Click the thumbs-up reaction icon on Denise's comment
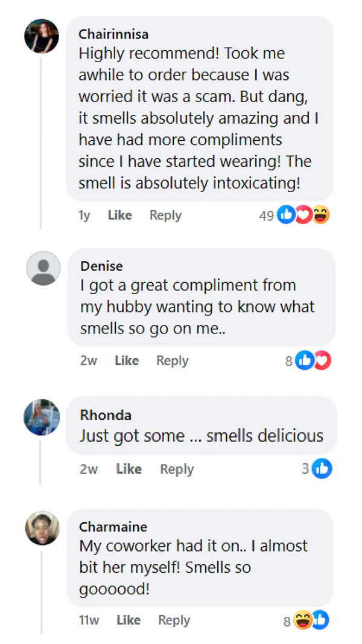This screenshot has width=362, height=644. point(305,361)
